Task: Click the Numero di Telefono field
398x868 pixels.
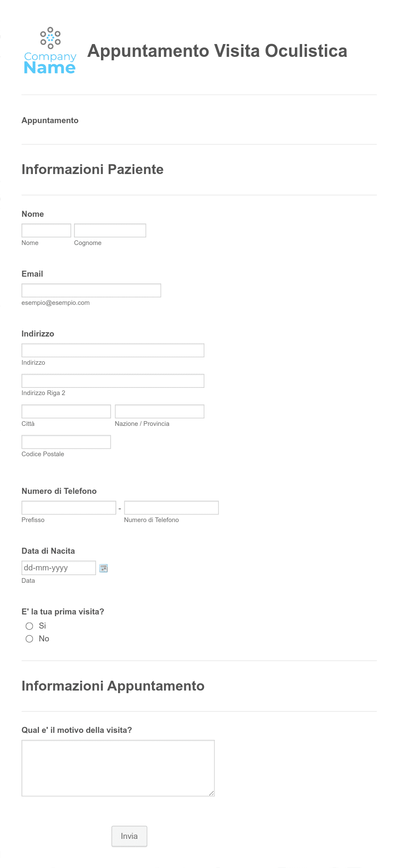Action: (171, 508)
